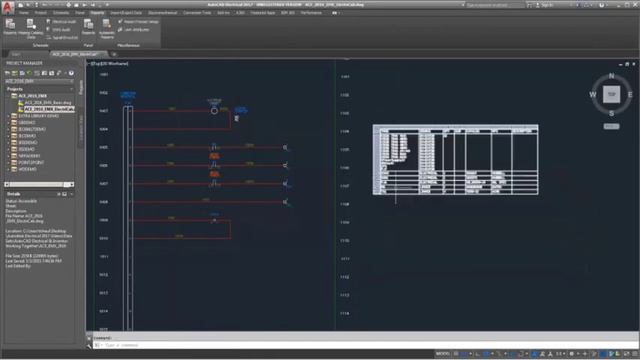
Task: Open the WCS dropdown below ViewCube
Action: click(611, 127)
